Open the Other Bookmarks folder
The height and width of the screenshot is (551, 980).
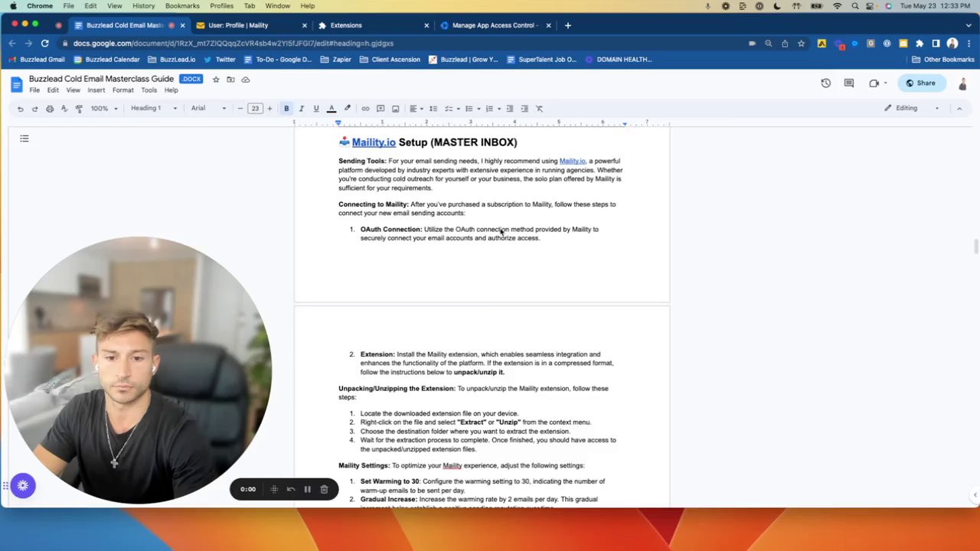pos(943,60)
